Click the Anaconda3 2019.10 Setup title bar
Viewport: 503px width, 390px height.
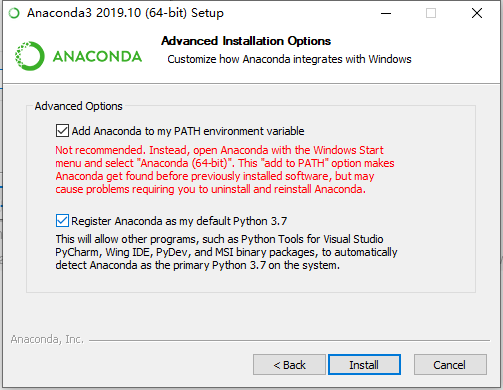[125, 13]
